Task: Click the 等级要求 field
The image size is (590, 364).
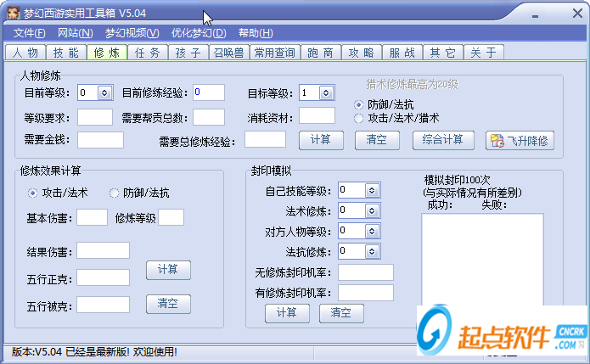Action: (95, 117)
